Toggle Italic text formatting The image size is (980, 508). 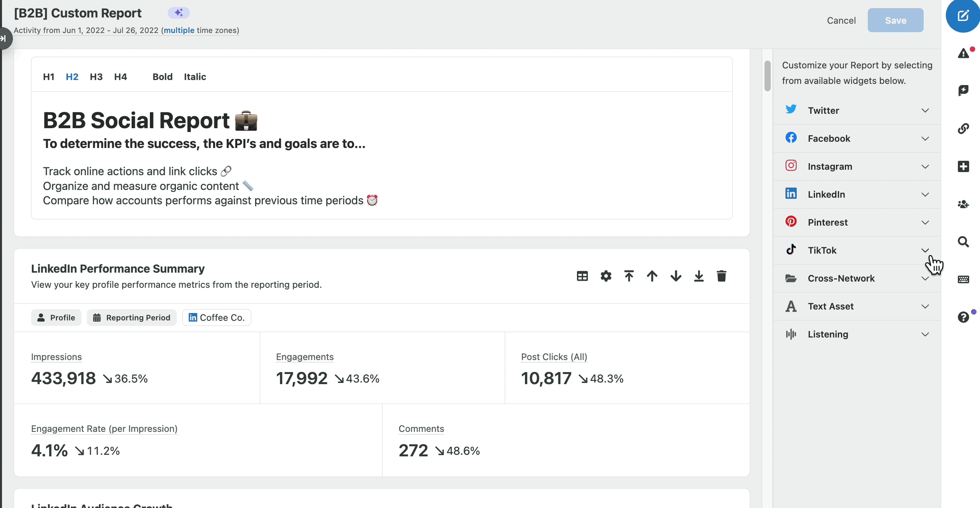pyautogui.click(x=195, y=77)
